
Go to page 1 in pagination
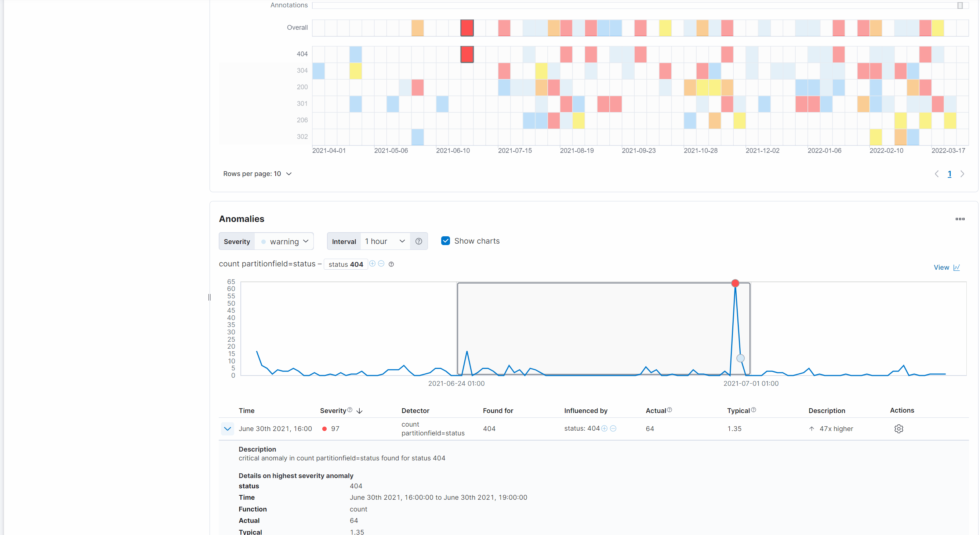coord(949,175)
